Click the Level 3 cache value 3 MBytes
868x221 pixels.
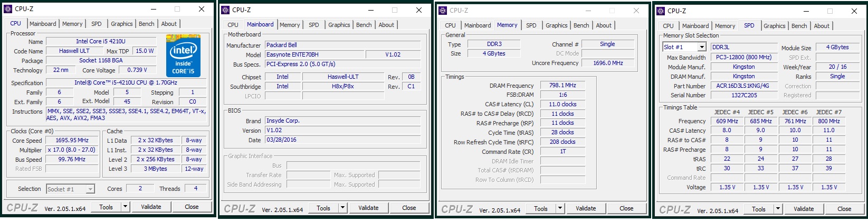tap(156, 169)
